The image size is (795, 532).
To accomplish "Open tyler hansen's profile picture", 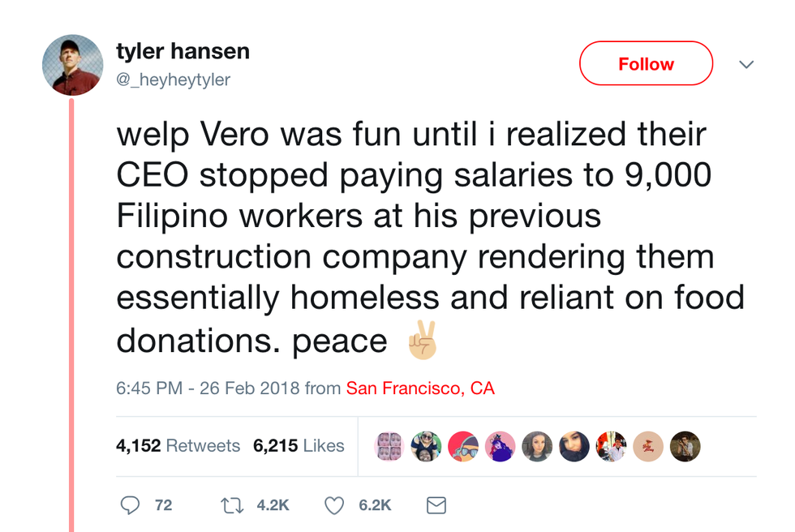I will 73,65.
